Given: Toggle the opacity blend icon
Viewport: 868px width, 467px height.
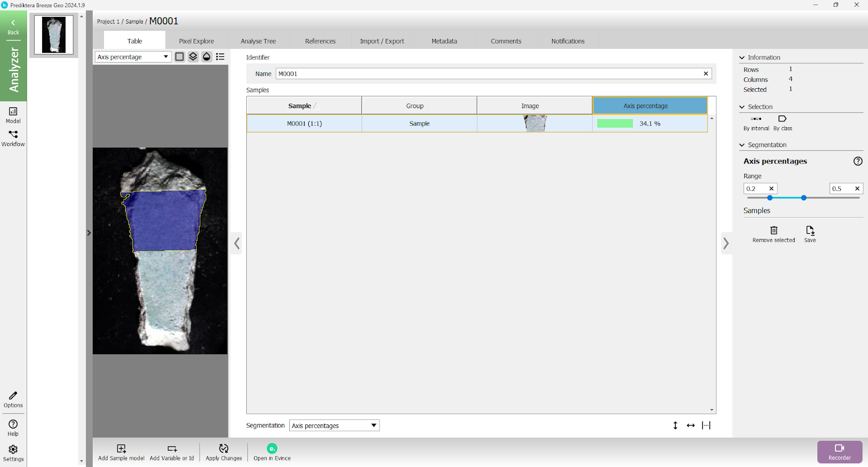Looking at the screenshot, I should click(x=206, y=57).
